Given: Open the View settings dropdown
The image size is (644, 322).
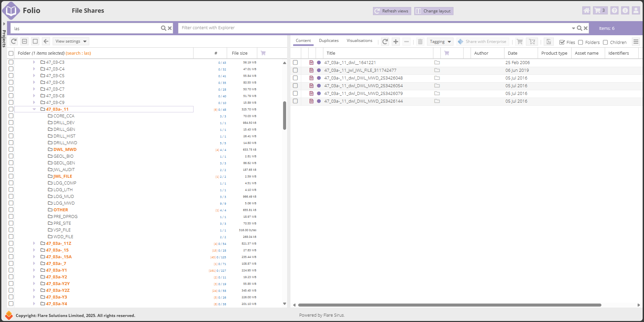Looking at the screenshot, I should click(71, 41).
